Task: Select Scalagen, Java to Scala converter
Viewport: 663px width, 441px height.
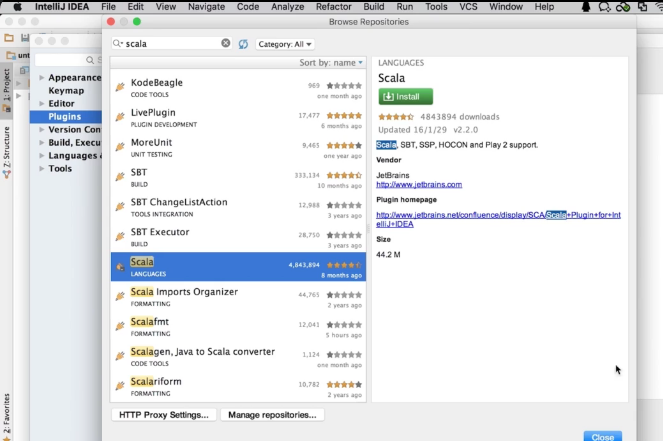Action: tap(238, 357)
